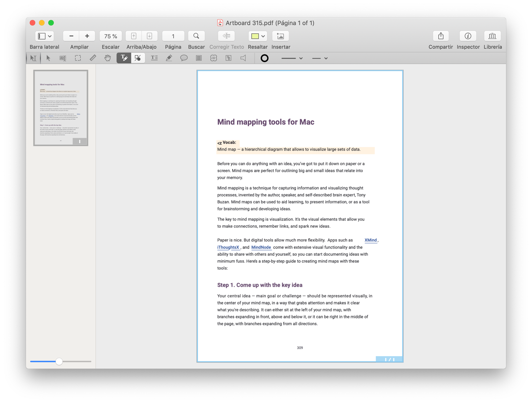
Task: Click the Buscar search button
Action: pos(196,36)
